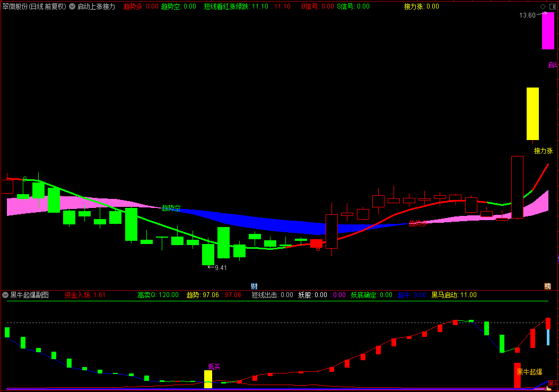Click the large green candle at the 9.41 low
Image resolution: width=559 pixels, height=392 pixels.
(x=208, y=254)
